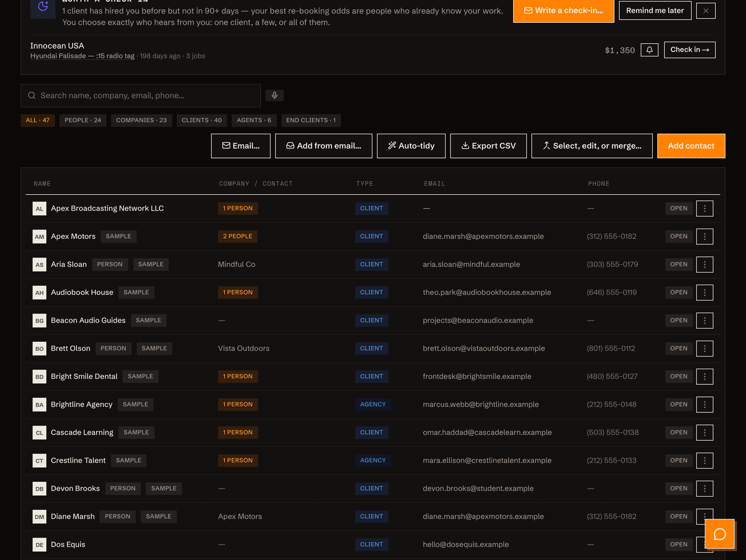The height and width of the screenshot is (560, 746).
Task: Click the BD avatar for Bright Smile Dental
Action: tap(40, 376)
